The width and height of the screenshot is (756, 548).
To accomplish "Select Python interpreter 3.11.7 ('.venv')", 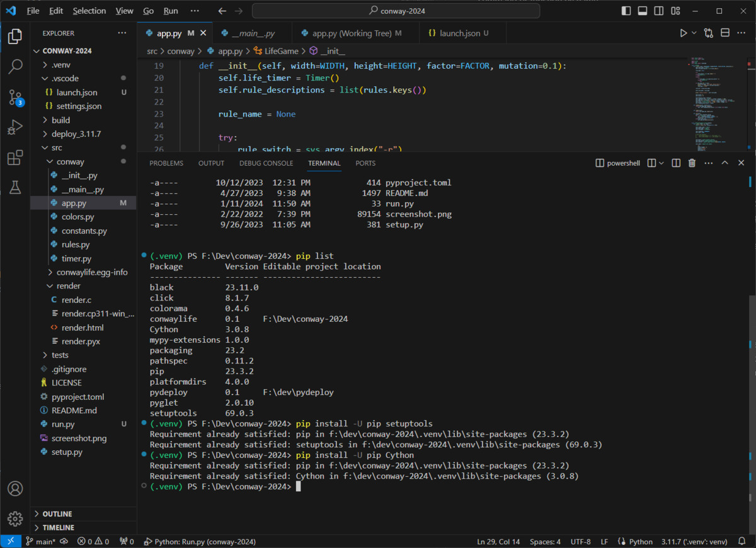I will click(694, 541).
